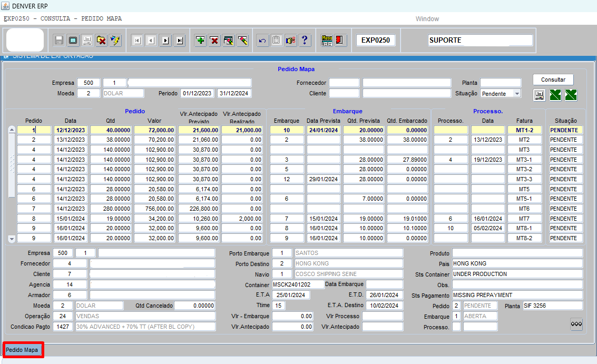Click the Periodo end date 31/12/2024

[234, 93]
